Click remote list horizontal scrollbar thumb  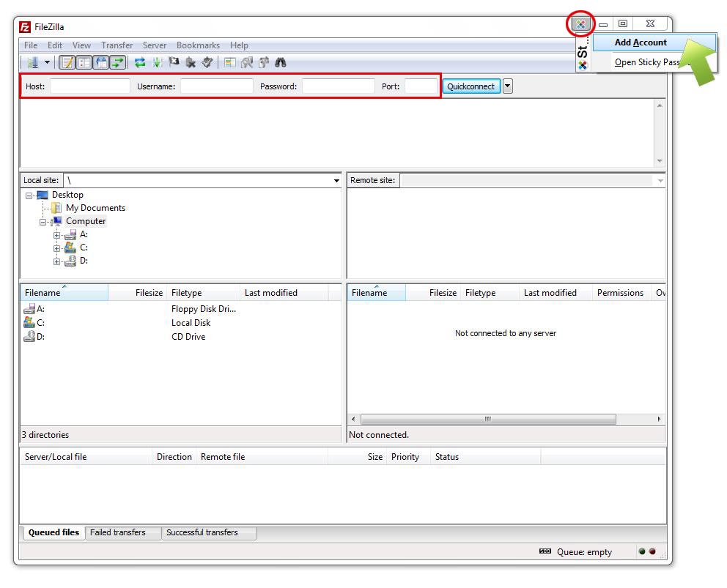(488, 420)
